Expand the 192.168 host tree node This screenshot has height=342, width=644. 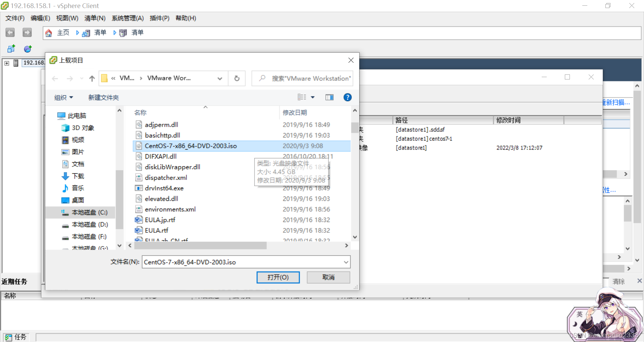7,63
